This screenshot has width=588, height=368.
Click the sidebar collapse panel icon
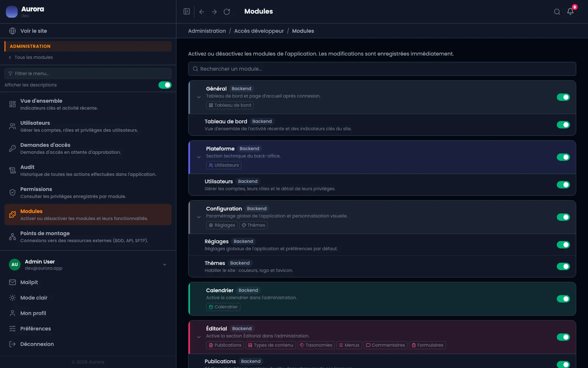pos(187,11)
